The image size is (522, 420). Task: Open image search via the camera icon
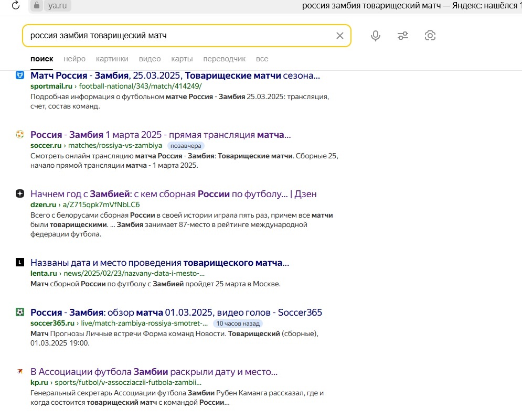[x=430, y=36]
